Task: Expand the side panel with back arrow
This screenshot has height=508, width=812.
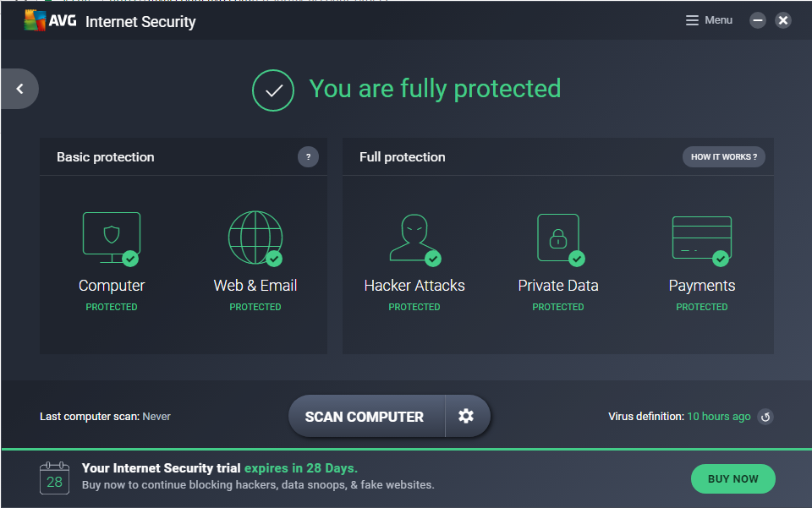Action: (x=19, y=89)
